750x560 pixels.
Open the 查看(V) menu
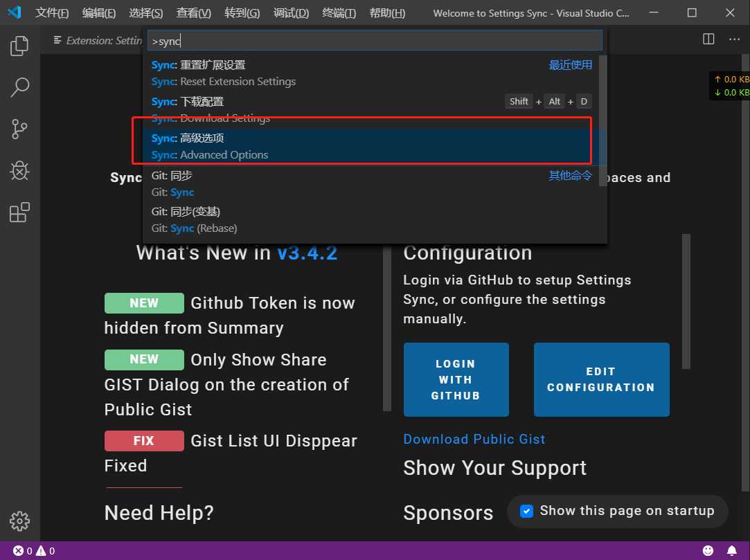(x=194, y=13)
